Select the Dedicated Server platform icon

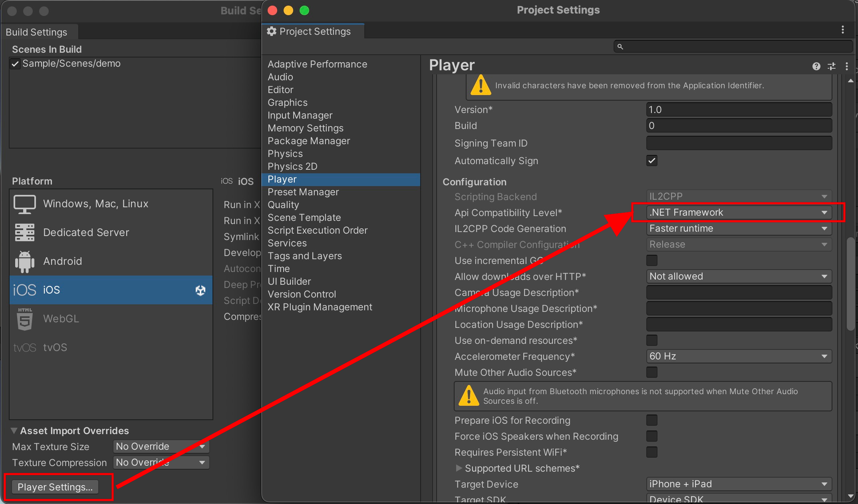click(x=24, y=232)
